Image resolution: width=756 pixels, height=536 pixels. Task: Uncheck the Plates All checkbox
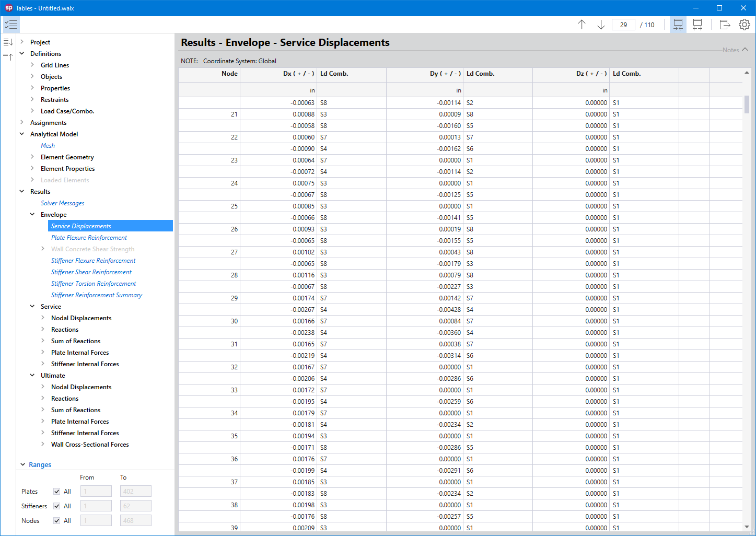56,492
